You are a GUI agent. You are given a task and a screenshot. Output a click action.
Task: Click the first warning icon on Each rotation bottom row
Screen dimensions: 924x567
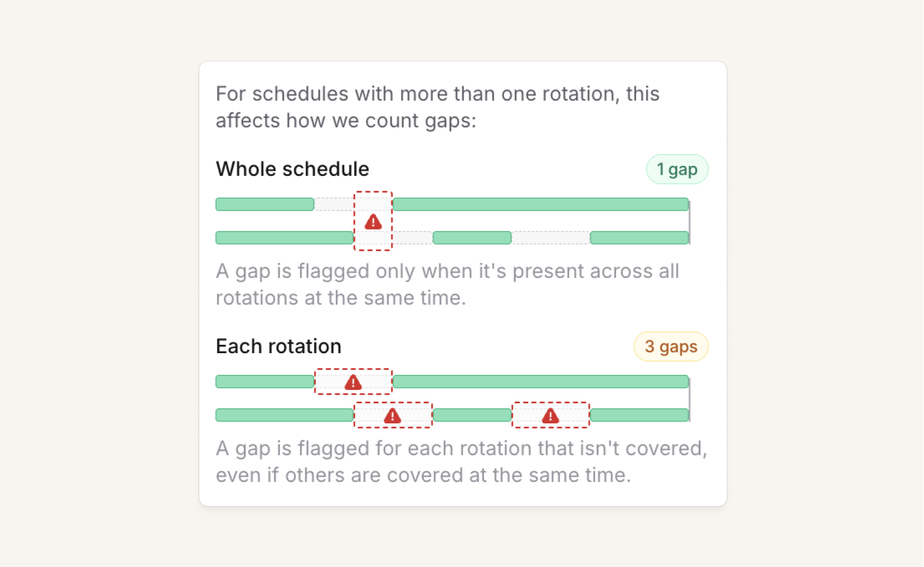tap(392, 416)
